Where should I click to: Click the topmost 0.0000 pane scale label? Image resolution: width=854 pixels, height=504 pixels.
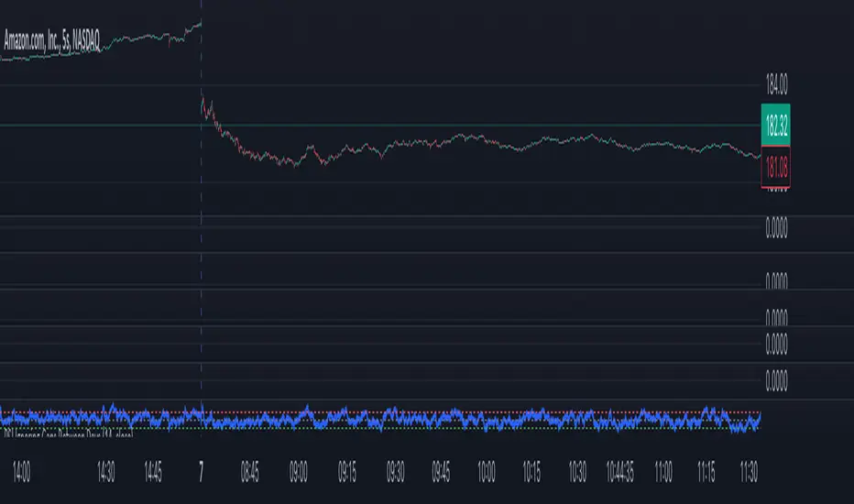[775, 231]
